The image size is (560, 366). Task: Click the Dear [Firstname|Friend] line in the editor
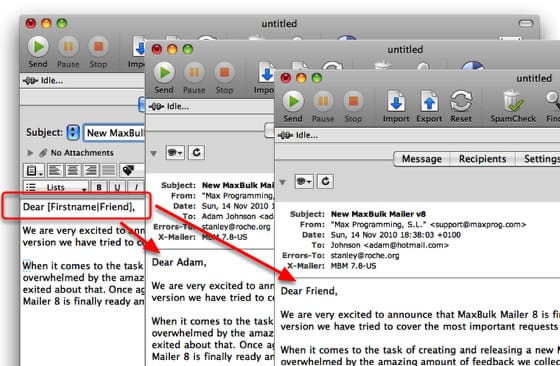coord(79,207)
